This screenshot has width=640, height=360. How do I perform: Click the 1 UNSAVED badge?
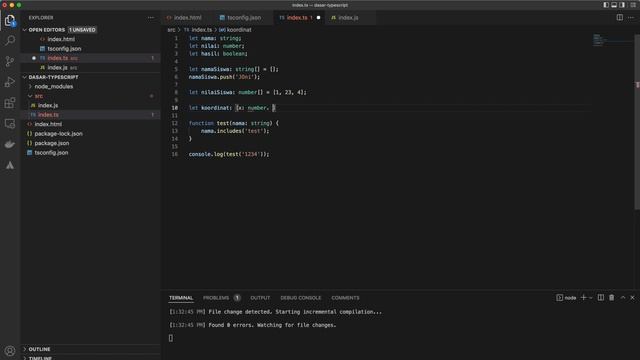point(82,30)
